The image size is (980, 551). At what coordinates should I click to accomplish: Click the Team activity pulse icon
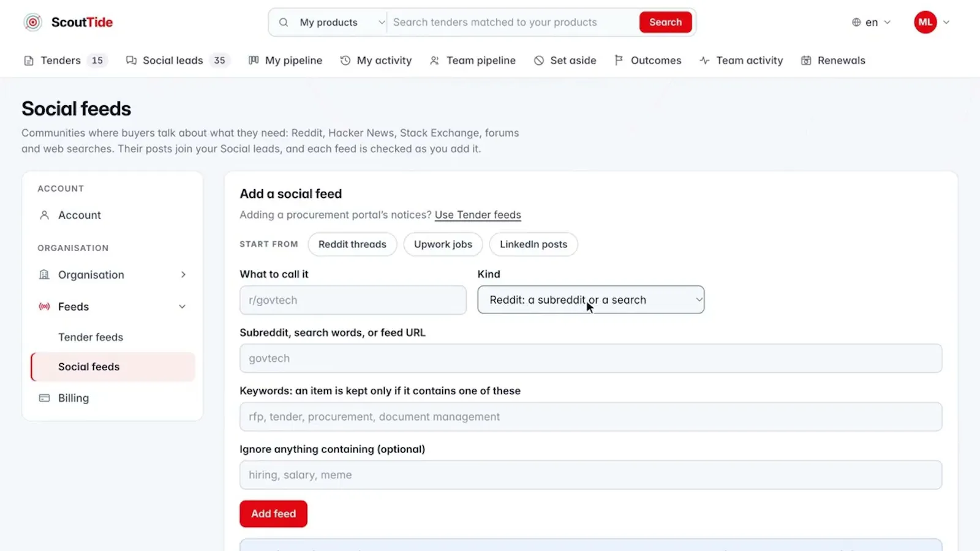tap(705, 61)
